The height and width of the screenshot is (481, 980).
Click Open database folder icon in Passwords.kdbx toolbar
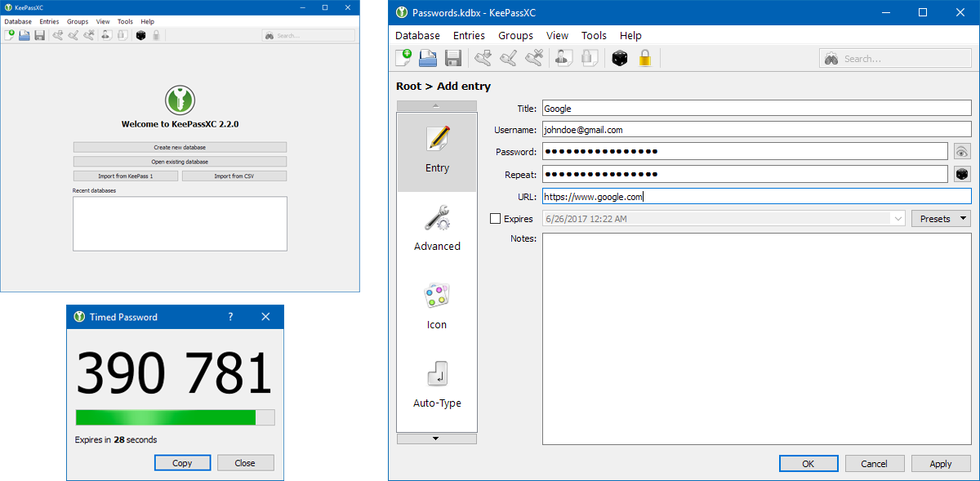point(428,58)
